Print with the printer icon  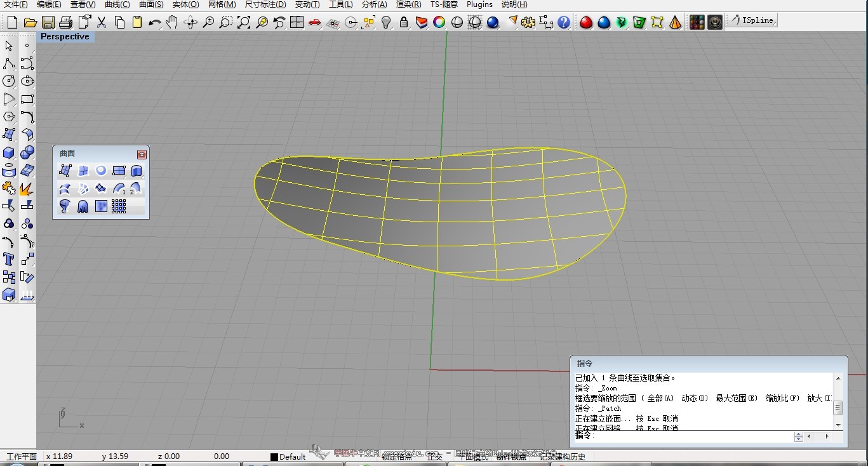[65, 22]
